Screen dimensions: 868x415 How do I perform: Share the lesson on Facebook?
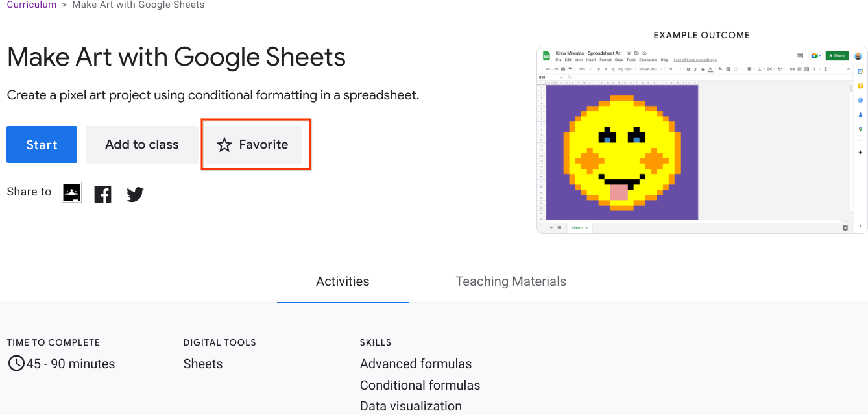pos(102,193)
